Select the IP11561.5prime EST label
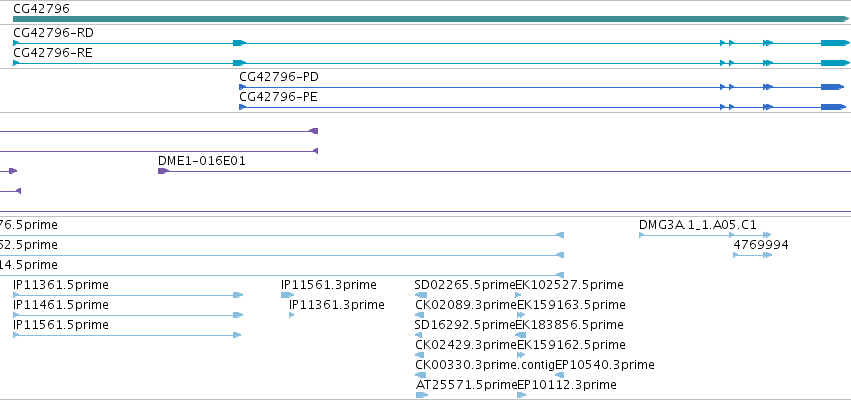 pos(61,325)
